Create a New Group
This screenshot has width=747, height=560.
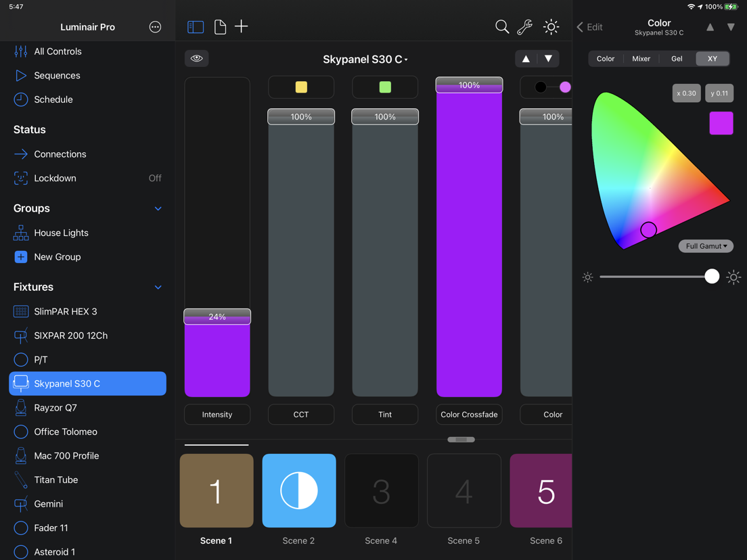tap(88, 257)
